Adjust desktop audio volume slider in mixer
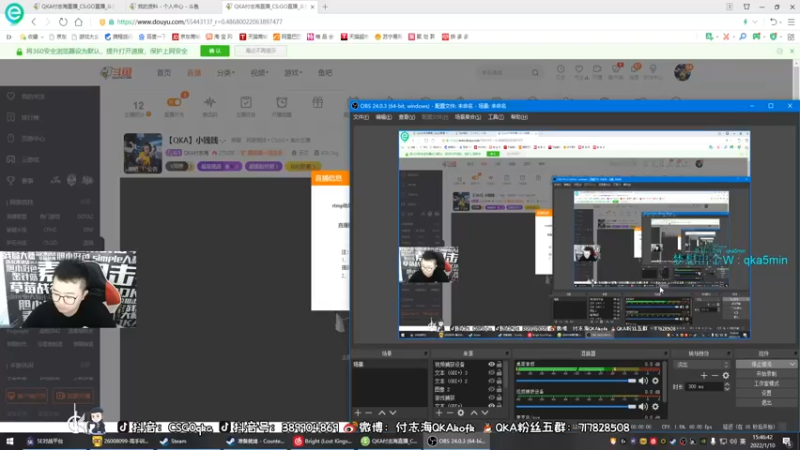 point(576,381)
